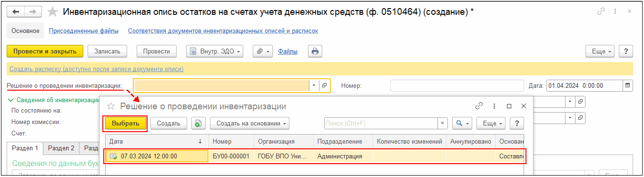Select Раздел 2 tab

(61, 148)
